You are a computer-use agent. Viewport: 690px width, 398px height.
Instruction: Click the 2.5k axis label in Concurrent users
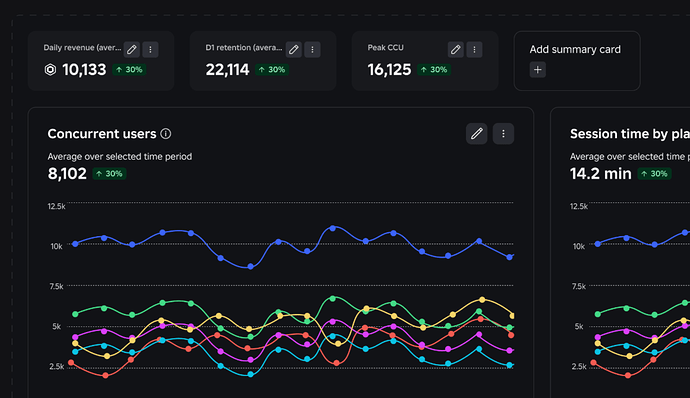tap(56, 366)
